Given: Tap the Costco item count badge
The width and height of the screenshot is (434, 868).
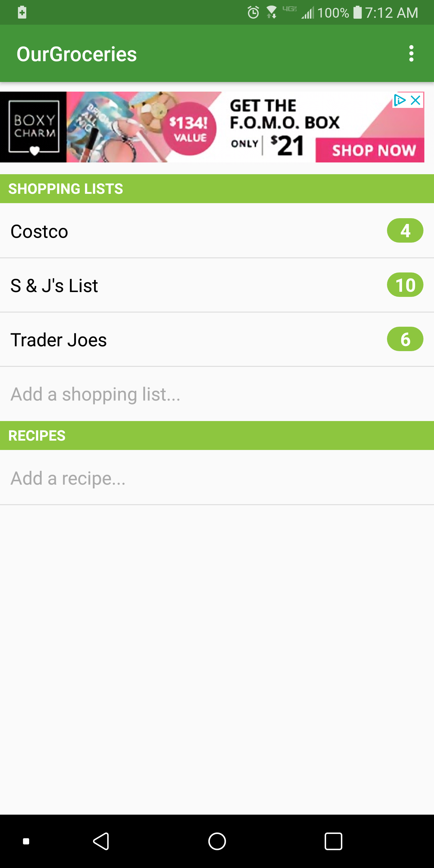Looking at the screenshot, I should (x=405, y=231).
